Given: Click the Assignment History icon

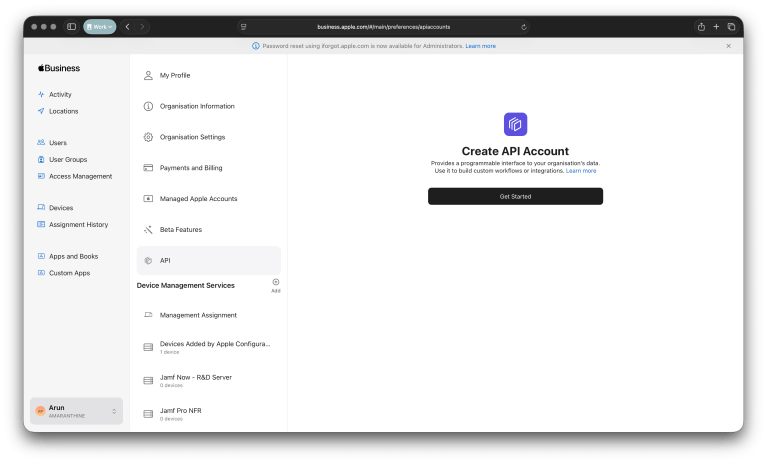Looking at the screenshot, I should click(x=41, y=224).
